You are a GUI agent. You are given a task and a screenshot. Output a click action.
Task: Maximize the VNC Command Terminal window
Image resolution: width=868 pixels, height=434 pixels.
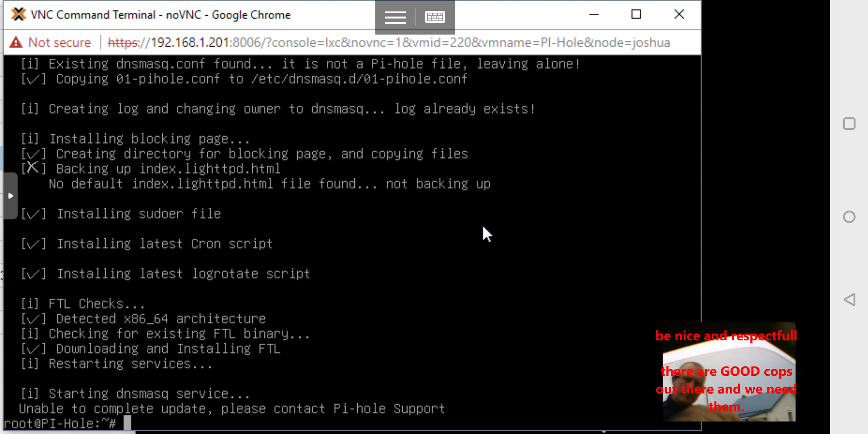(x=636, y=14)
